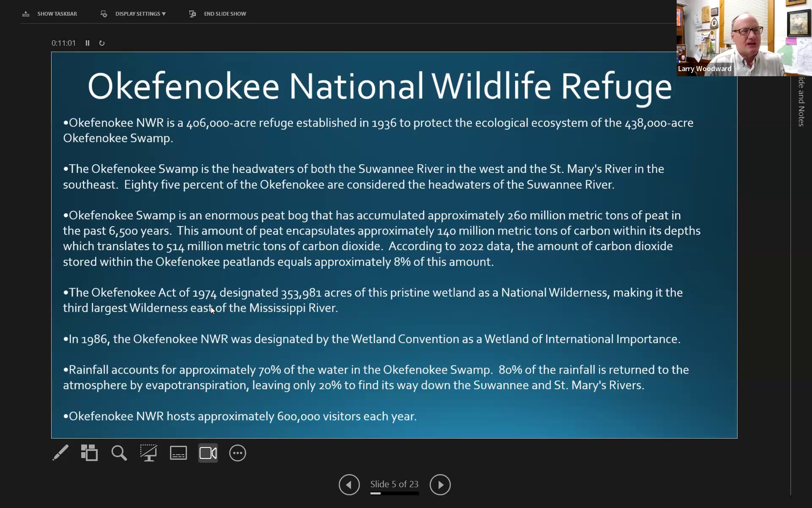Screen dimensions: 812x508
Task: Click the 600,000 visitors bullet text
Action: click(x=240, y=416)
